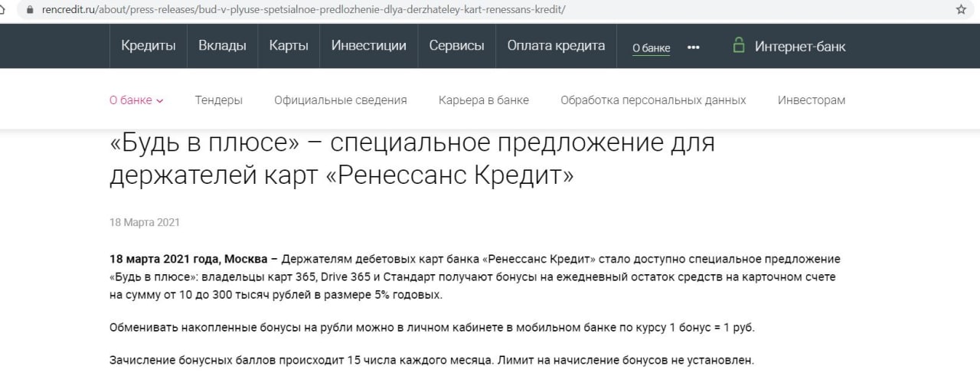Open the Сервисы menu
The height and width of the screenshot is (373, 980).
(x=457, y=45)
